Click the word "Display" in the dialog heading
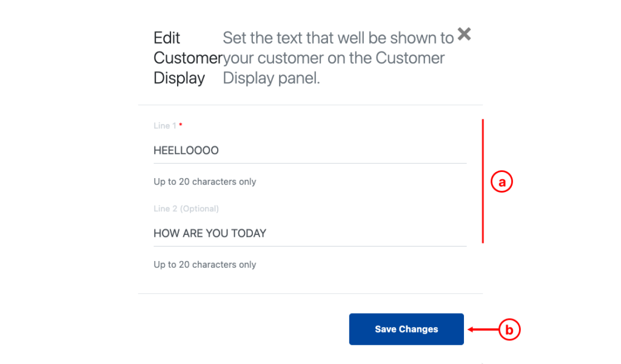621x364 pixels. 180,78
